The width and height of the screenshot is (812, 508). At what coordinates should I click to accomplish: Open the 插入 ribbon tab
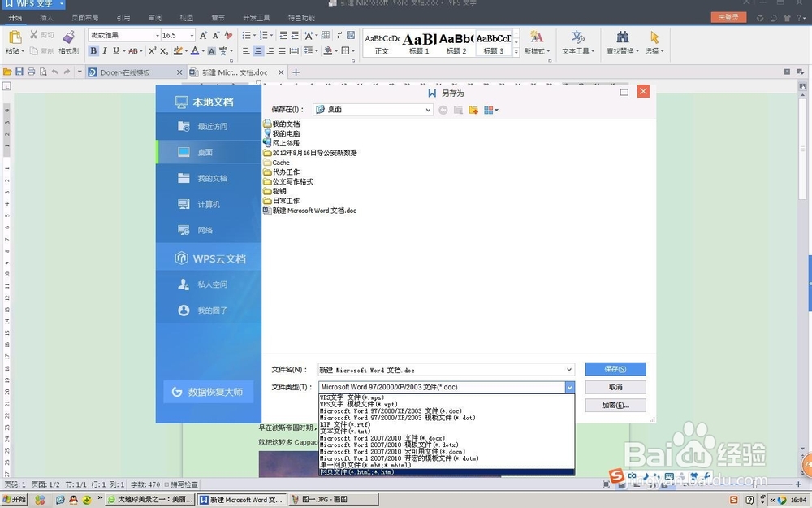pyautogui.click(x=46, y=18)
